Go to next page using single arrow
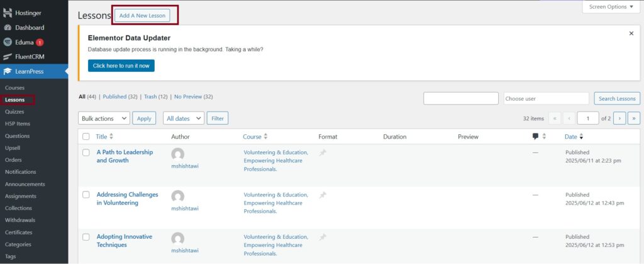 click(619, 118)
